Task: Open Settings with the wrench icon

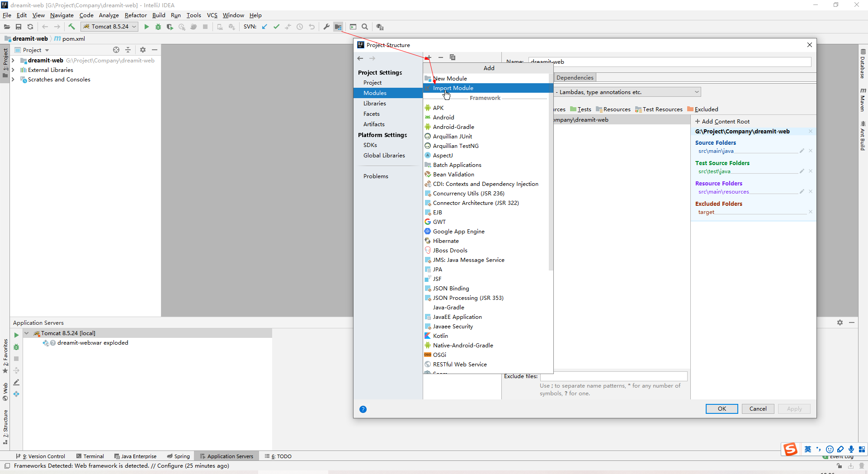Action: 326,27
